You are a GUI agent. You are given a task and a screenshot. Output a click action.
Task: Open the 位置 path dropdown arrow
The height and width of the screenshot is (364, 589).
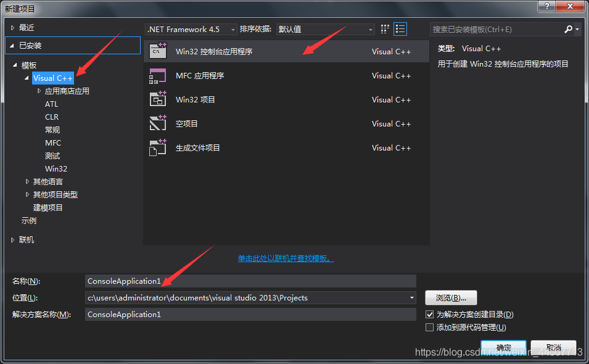[412, 298]
